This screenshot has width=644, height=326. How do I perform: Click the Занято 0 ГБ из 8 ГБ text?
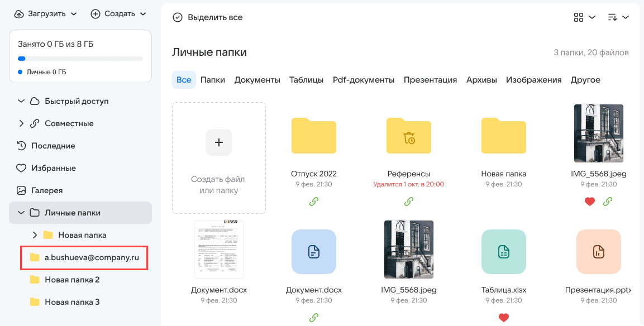point(55,44)
